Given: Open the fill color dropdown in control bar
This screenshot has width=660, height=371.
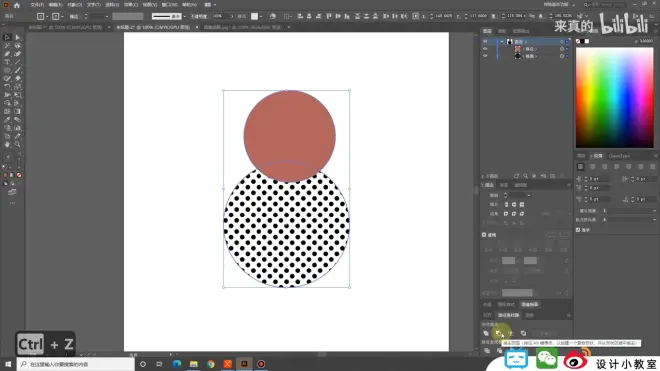Looking at the screenshot, I should pyautogui.click(x=47, y=16).
